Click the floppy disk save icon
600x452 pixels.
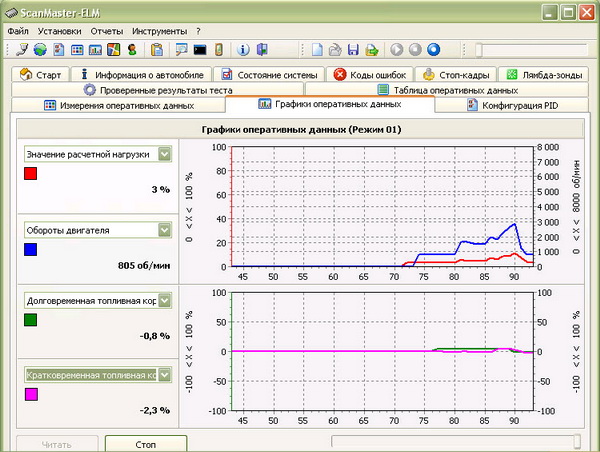pos(353,50)
